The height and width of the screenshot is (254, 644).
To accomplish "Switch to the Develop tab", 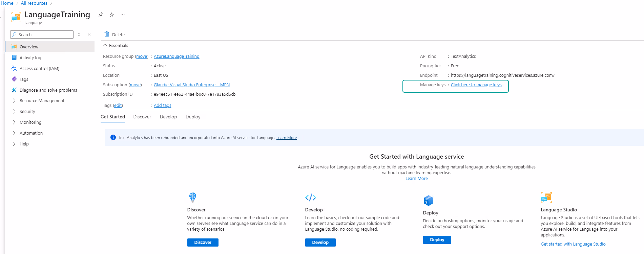I will [168, 117].
